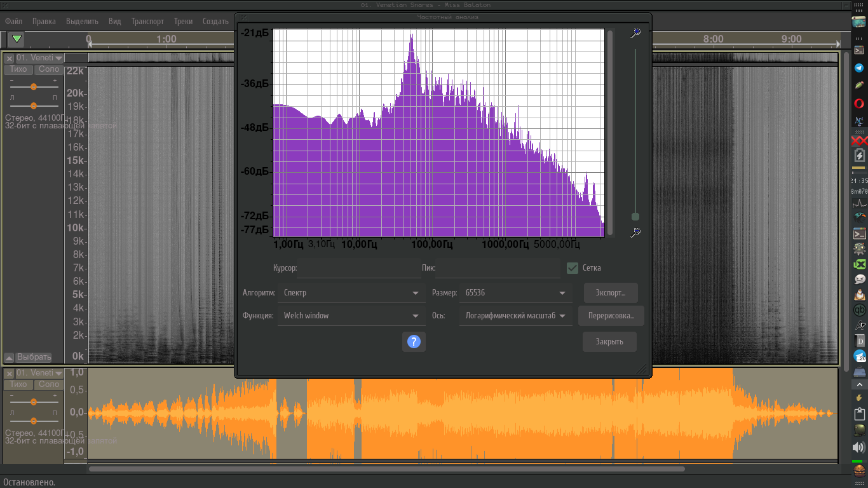
Task: Open the Треки menu
Action: point(183,21)
